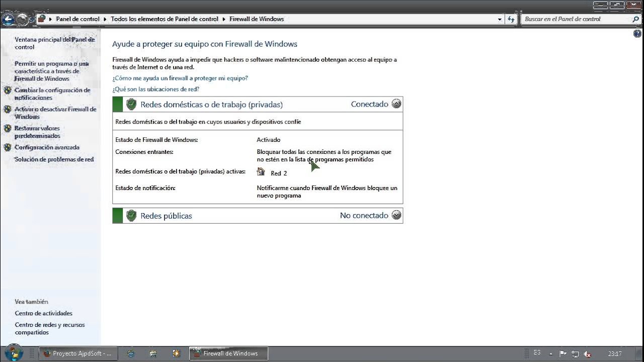Open Internet Explorer from the taskbar
Image resolution: width=644 pixels, height=362 pixels.
tap(131, 353)
